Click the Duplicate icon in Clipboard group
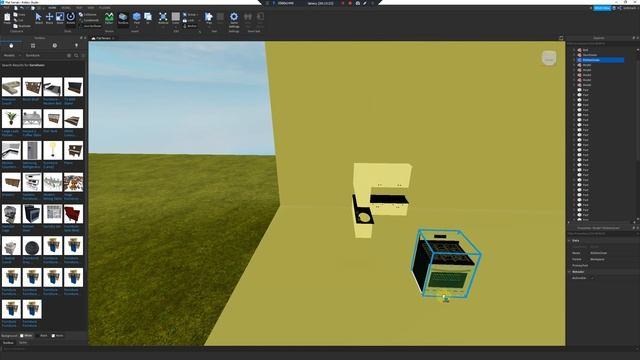Screen dimensions: 640x360 (x=16, y=26)
